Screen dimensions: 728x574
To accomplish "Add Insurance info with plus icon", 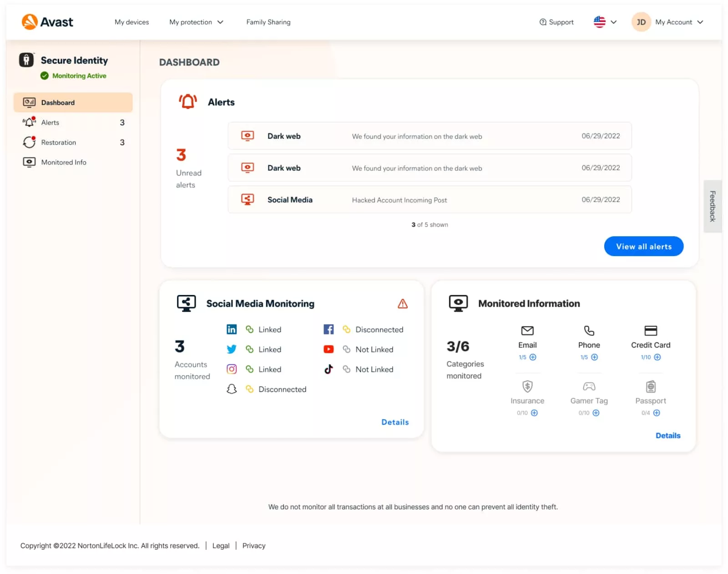I will (x=534, y=413).
